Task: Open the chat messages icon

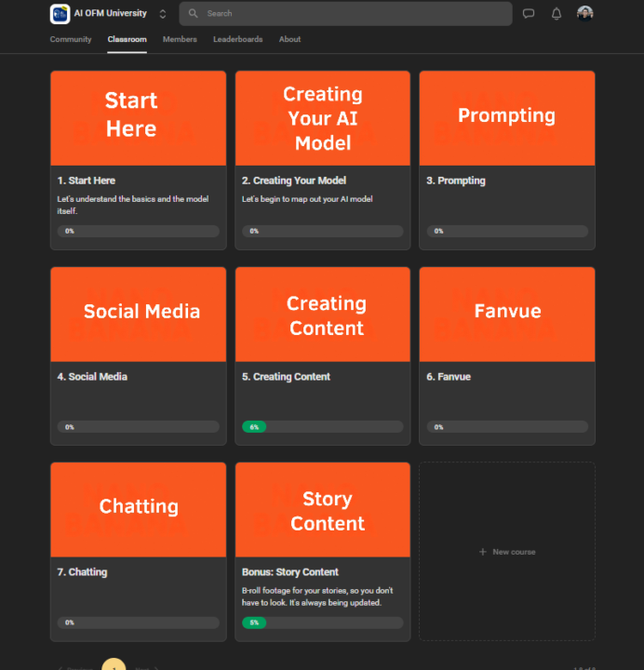Action: (x=529, y=14)
